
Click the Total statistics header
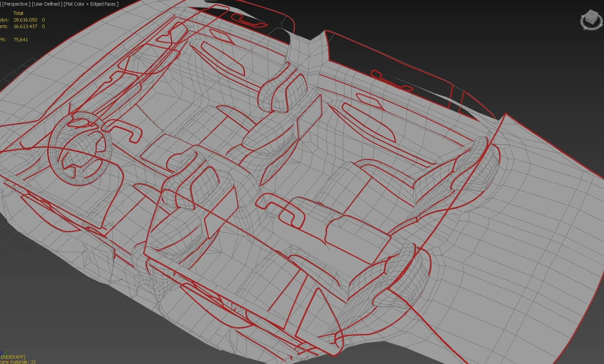coord(18,13)
